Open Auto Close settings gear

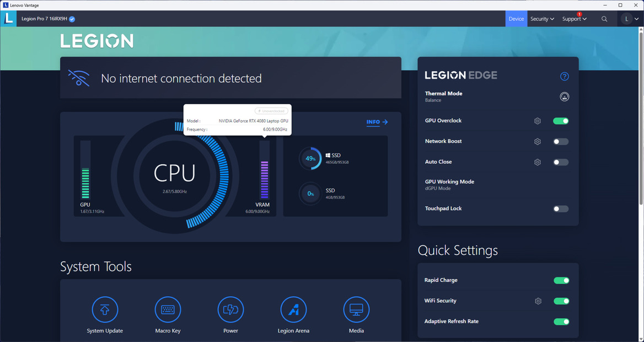point(537,162)
